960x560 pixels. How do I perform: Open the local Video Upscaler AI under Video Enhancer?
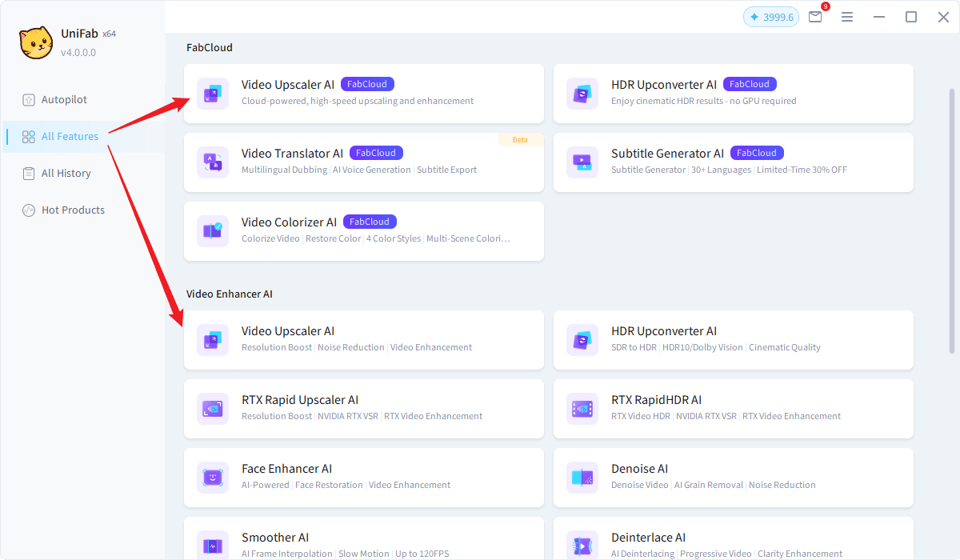tap(363, 340)
